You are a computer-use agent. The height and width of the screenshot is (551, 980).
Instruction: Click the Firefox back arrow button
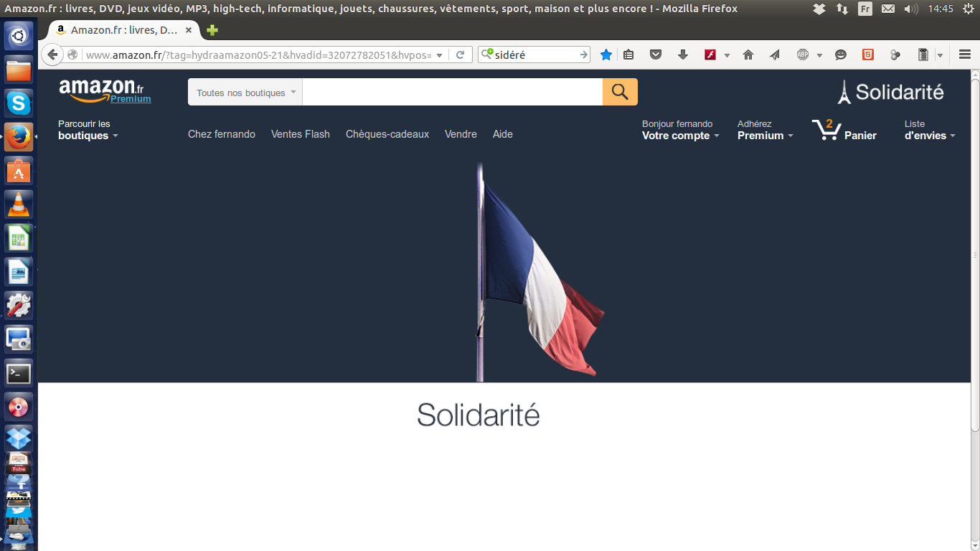[x=52, y=55]
